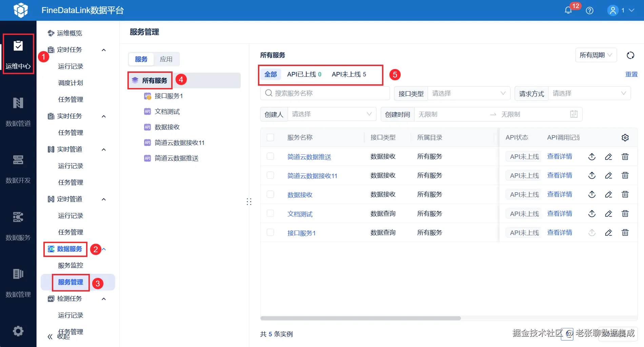Delete the 接口服务1 service
Viewport: 644px width, 347px height.
(x=625, y=233)
